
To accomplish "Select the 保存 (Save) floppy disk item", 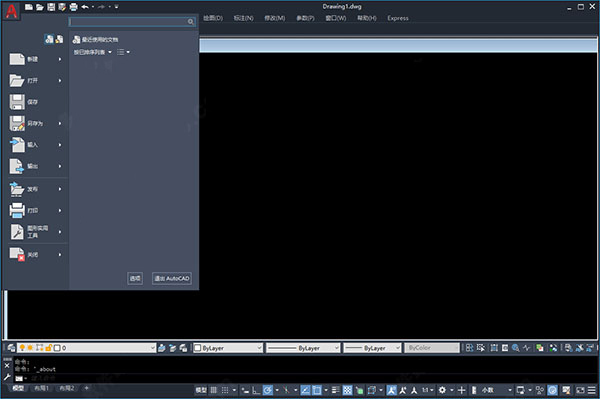I will pyautogui.click(x=35, y=102).
